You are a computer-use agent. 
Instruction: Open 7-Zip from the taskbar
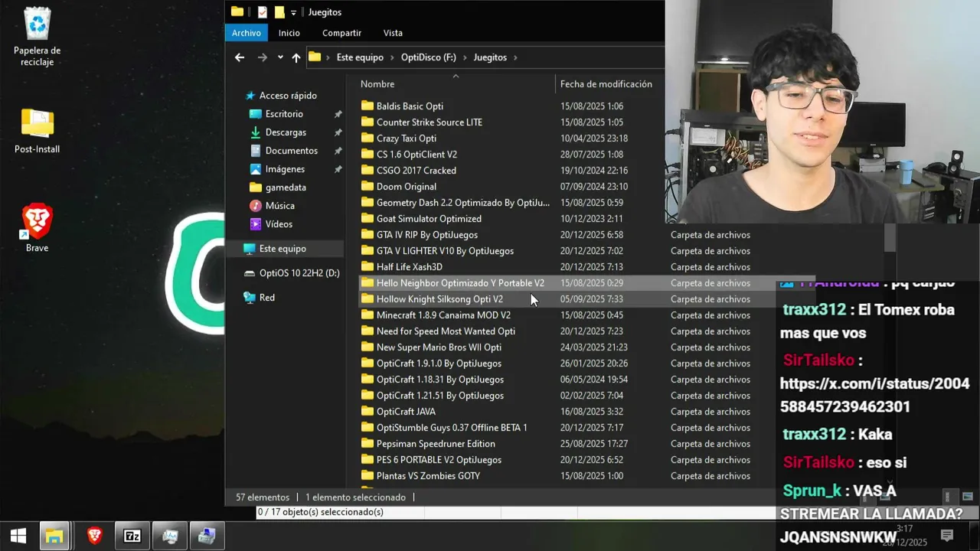132,536
